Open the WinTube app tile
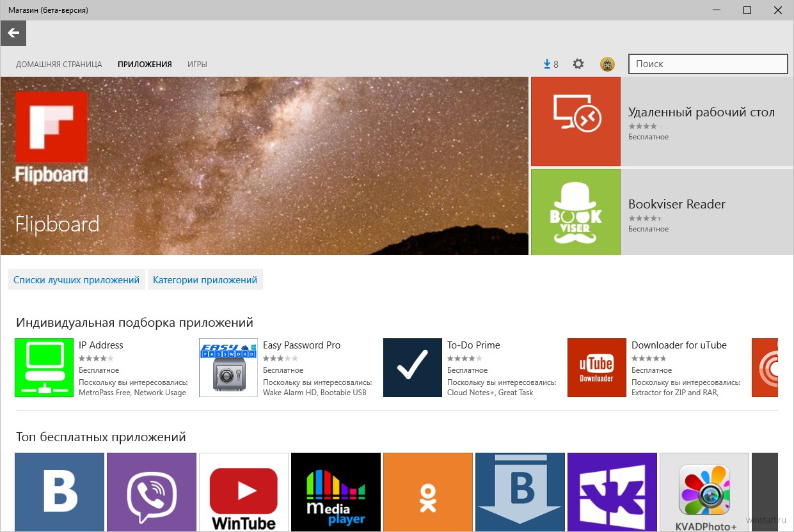 pyautogui.click(x=244, y=492)
